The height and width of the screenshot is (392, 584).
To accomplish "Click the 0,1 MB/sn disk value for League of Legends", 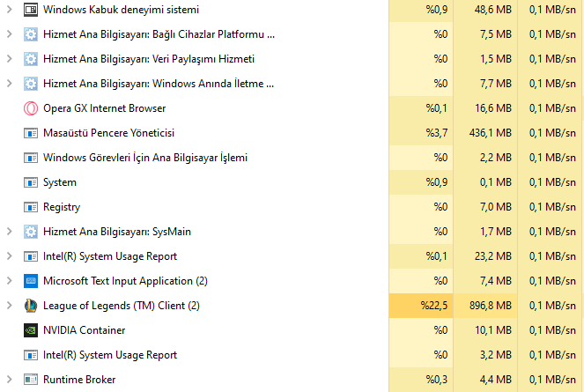I will [x=552, y=306].
